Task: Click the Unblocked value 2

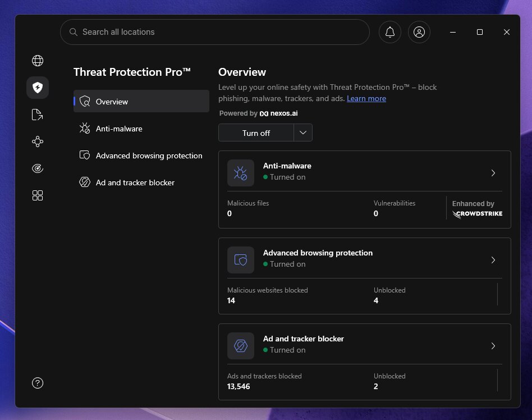Action: pos(376,386)
